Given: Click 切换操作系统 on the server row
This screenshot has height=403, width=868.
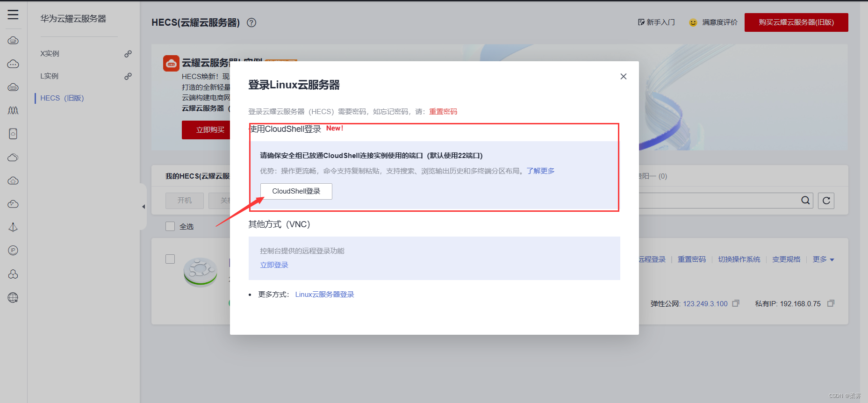Looking at the screenshot, I should tap(739, 259).
